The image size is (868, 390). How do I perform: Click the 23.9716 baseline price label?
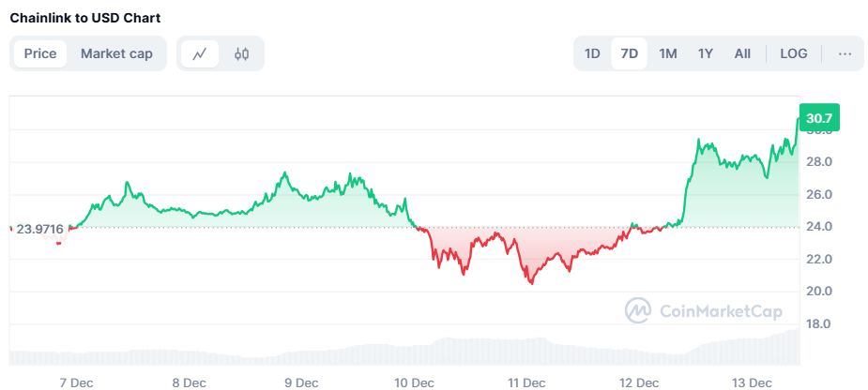[x=39, y=228]
